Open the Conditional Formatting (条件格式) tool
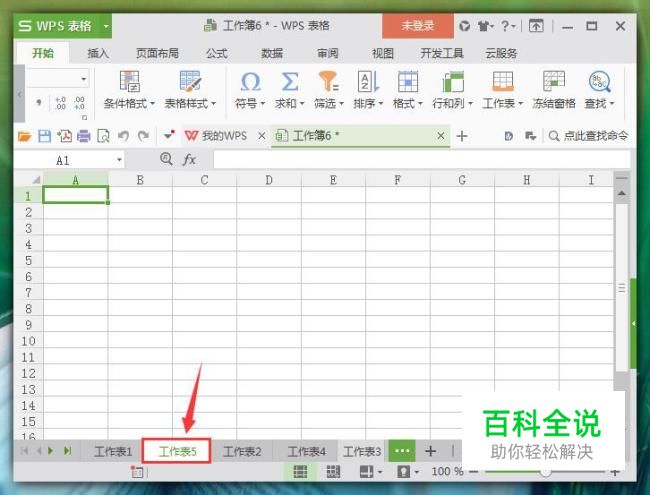The image size is (650, 495). (x=129, y=81)
